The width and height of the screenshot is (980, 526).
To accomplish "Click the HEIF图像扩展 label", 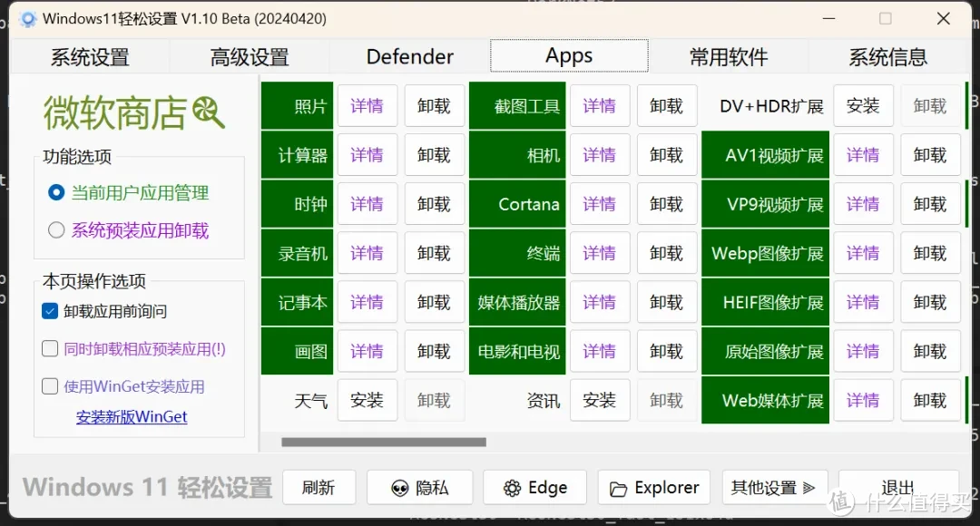I will (x=766, y=302).
